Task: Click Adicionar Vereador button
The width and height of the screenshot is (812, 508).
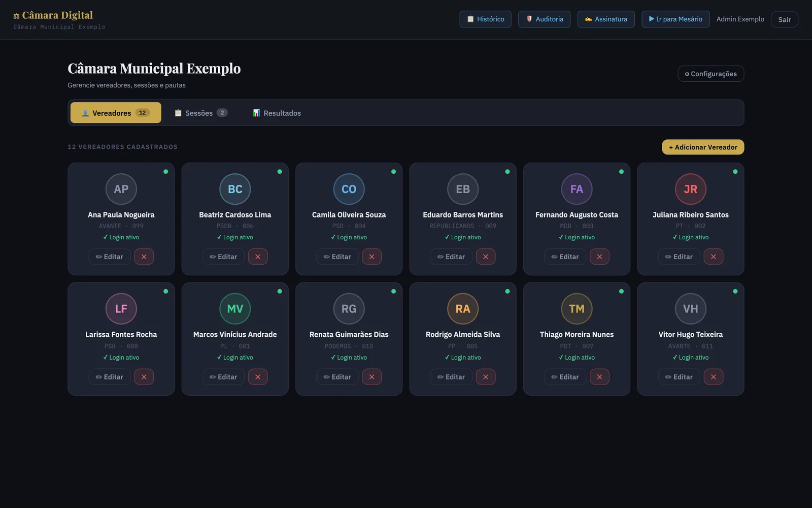Action: click(703, 147)
